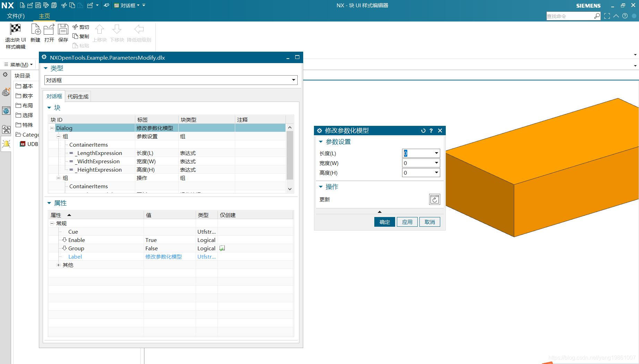Click the magnifier icon in the command search box
The height and width of the screenshot is (364, 639).
[597, 16]
